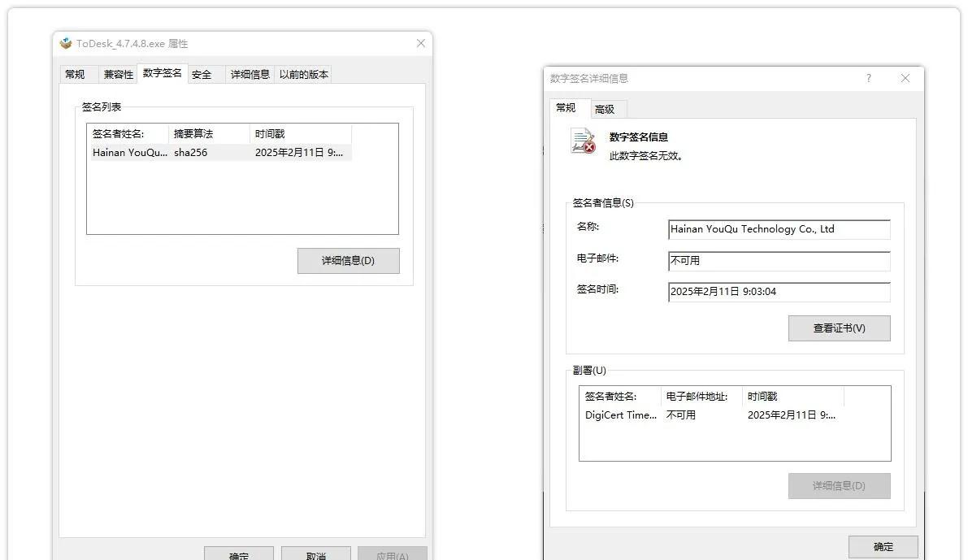The height and width of the screenshot is (560, 968).
Task: Click 取消 in the properties window
Action: (x=316, y=553)
